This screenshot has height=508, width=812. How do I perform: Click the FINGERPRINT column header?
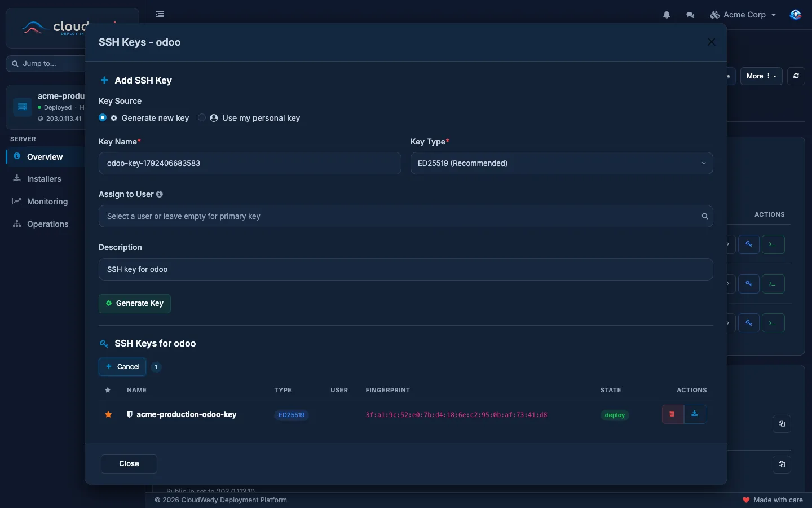click(387, 390)
